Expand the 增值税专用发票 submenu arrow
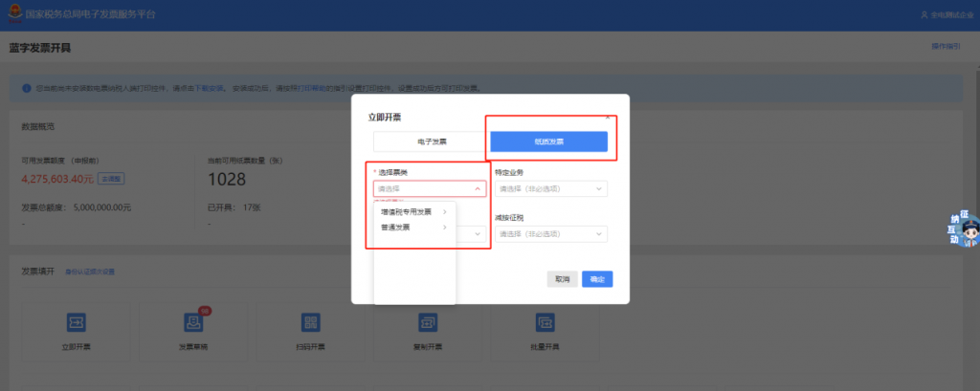 tap(445, 211)
